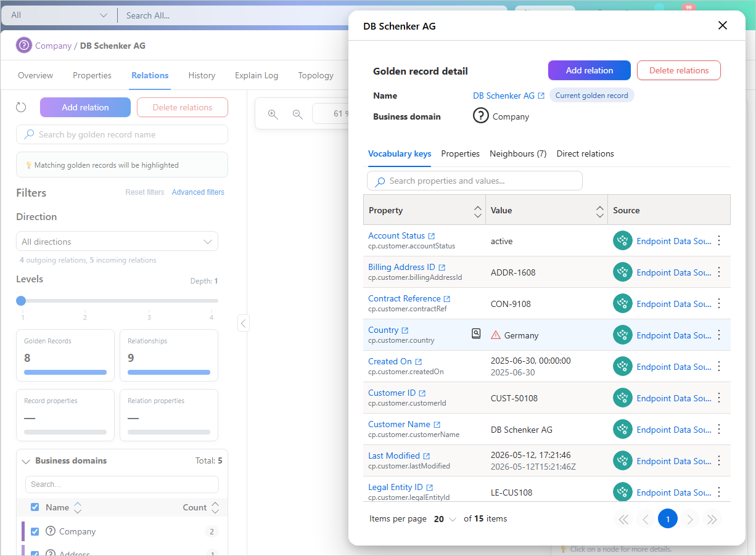The width and height of the screenshot is (756, 556).
Task: Open the Advanced filters link
Action: [198, 192]
